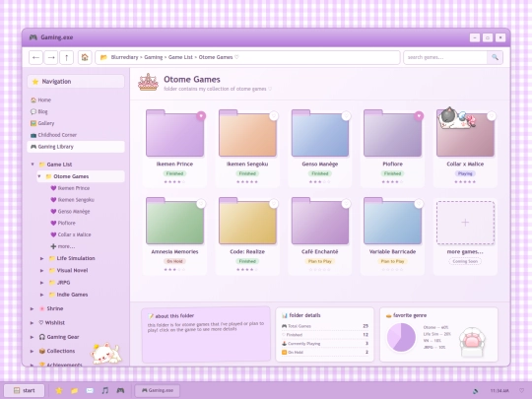This screenshot has width=532, height=399.
Task: Open the home button in toolbar
Action: click(85, 57)
